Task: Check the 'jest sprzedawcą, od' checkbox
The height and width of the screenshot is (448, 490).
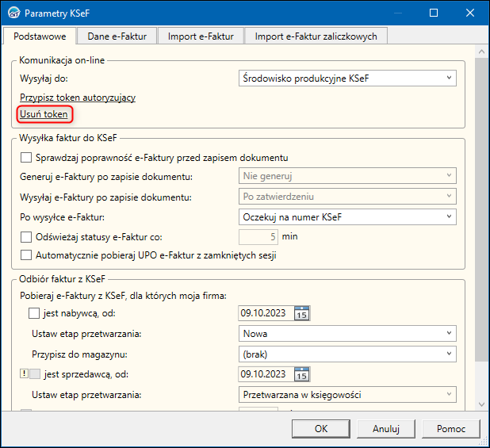Action: click(35, 373)
